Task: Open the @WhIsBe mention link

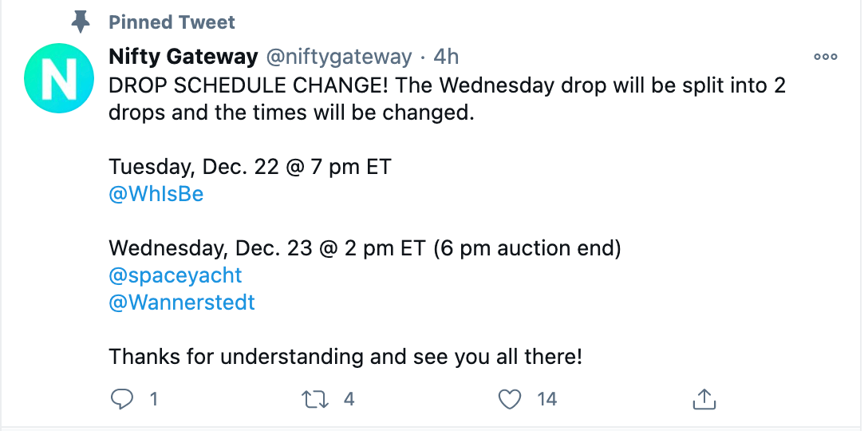Action: (156, 195)
